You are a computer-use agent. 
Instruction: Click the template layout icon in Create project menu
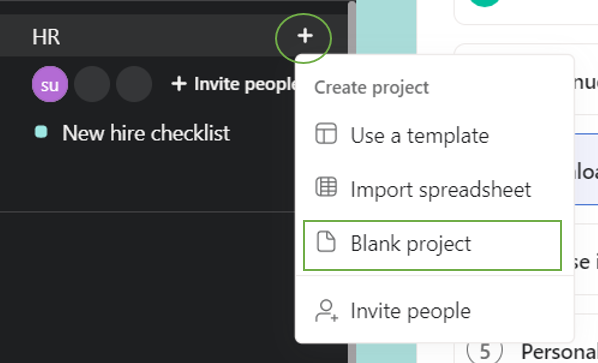pos(326,134)
